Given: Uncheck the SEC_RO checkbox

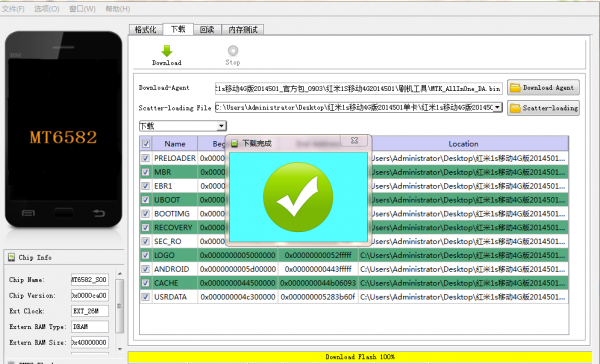Looking at the screenshot, I should click(145, 241).
